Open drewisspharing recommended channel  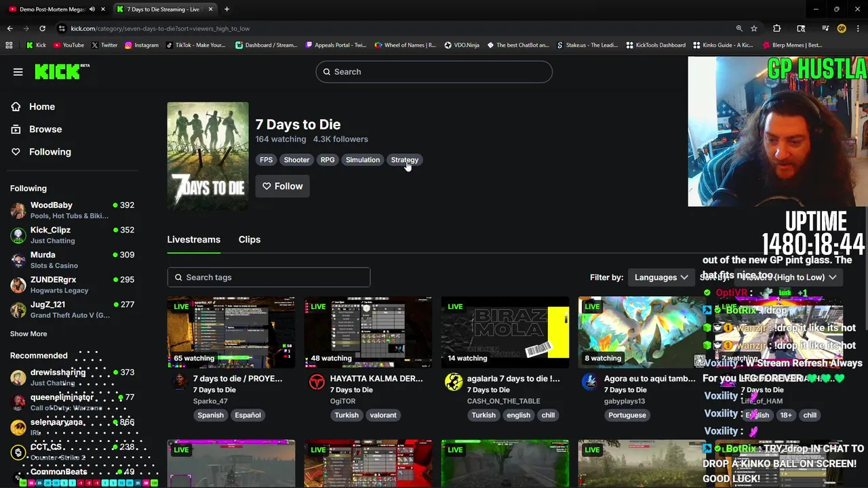click(x=72, y=378)
